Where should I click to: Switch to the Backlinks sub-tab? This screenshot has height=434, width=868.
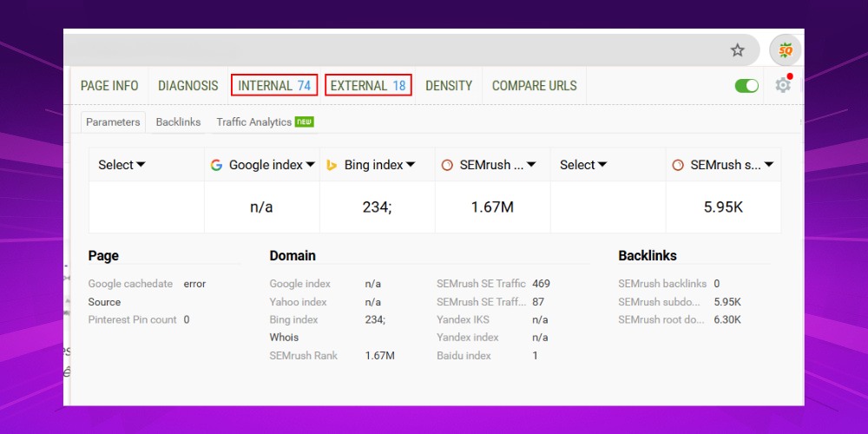coord(178,122)
